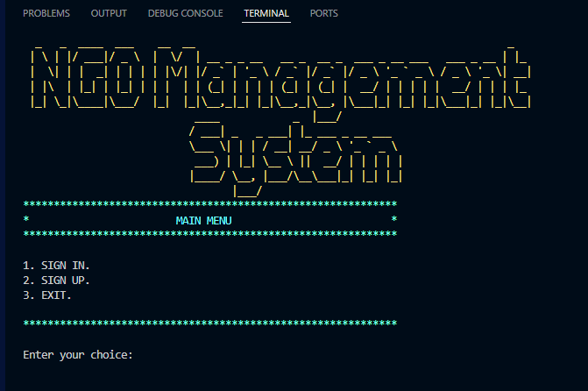Open the PORTS tab
588x391 pixels.
click(x=324, y=13)
